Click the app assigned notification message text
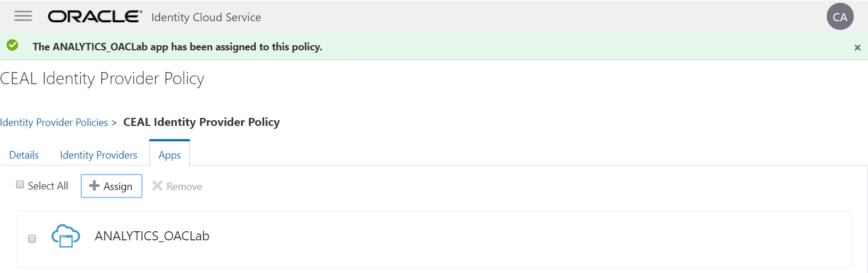Viewport: 868px width, 273px height. (177, 47)
